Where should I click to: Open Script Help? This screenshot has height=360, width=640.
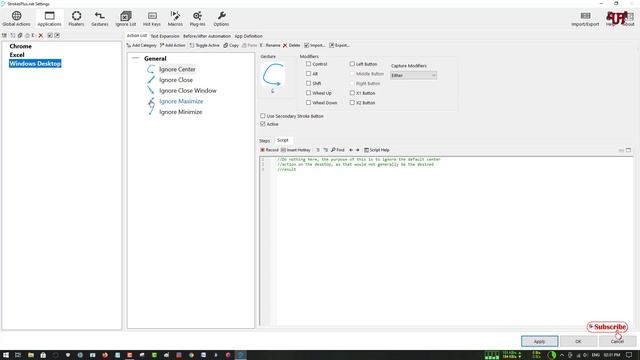376,150
